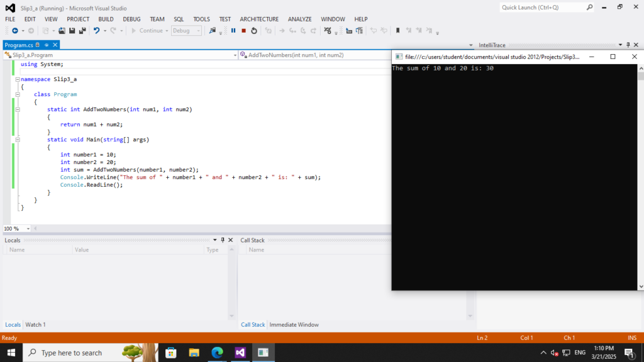Click the Visual Studio taskbar icon
644x362 pixels.
click(240, 353)
